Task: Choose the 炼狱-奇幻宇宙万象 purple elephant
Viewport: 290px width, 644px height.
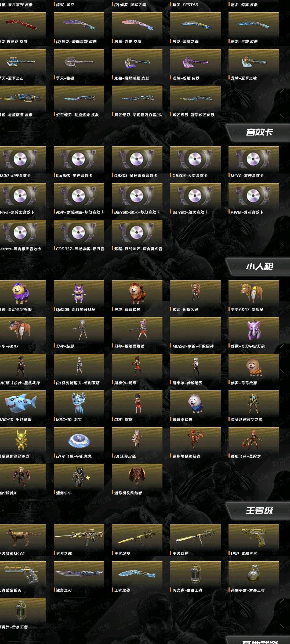Action: [x=253, y=330]
